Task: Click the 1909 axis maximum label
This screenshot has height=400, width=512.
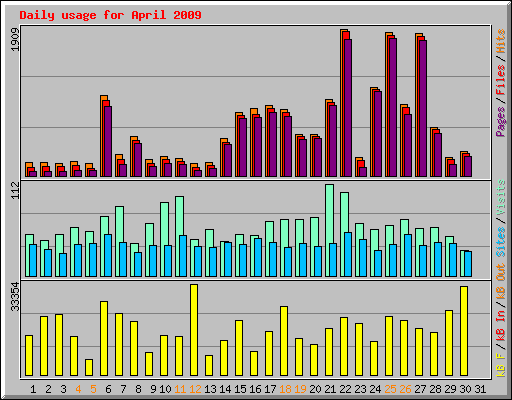Action: (15, 40)
